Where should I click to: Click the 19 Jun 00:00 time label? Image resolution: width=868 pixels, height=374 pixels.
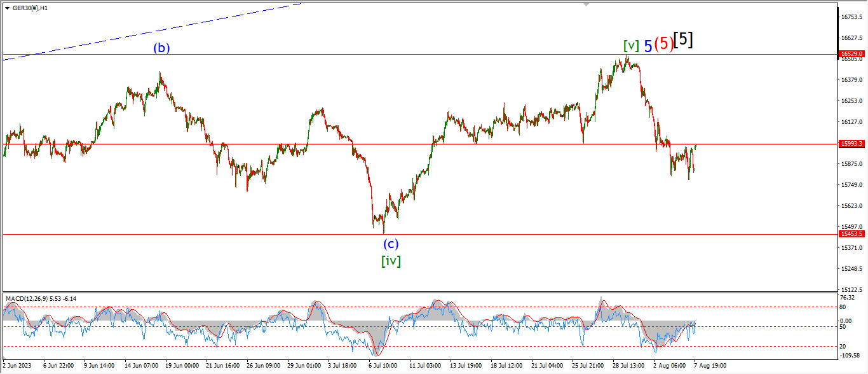coord(181,366)
